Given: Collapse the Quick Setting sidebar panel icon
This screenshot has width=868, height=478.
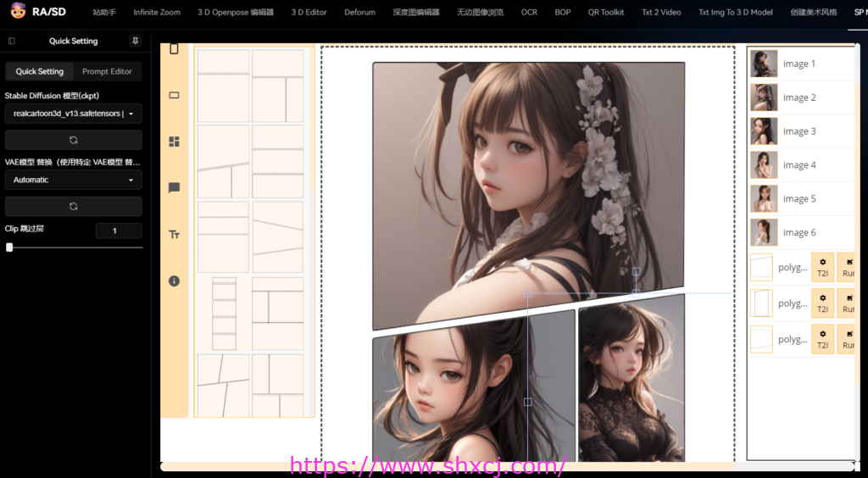Looking at the screenshot, I should [x=12, y=41].
